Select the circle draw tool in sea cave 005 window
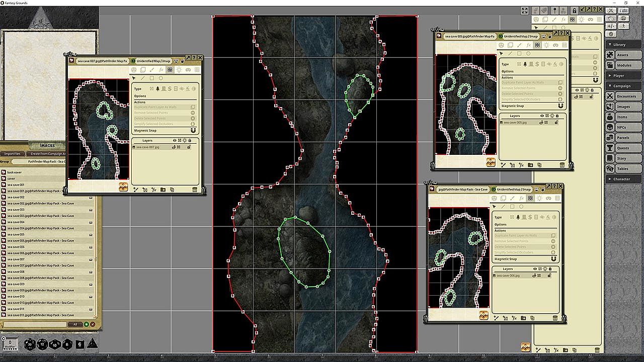644x362 pixels. pyautogui.click(x=528, y=53)
